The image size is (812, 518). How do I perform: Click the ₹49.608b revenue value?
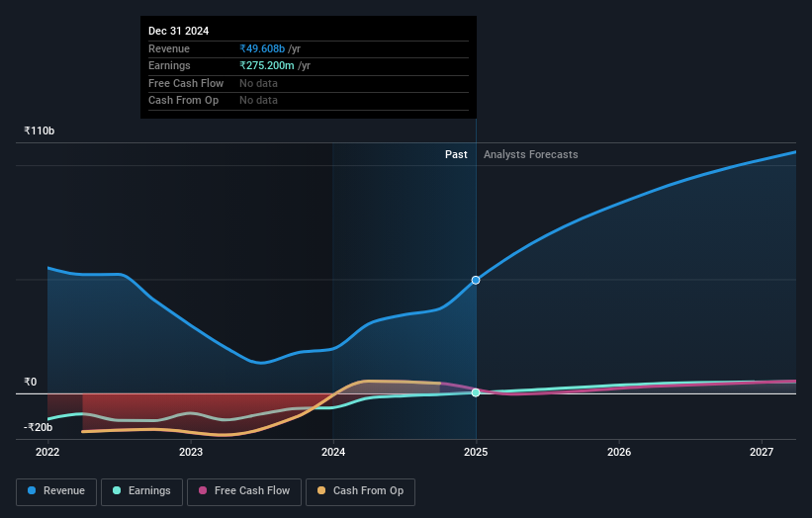262,48
